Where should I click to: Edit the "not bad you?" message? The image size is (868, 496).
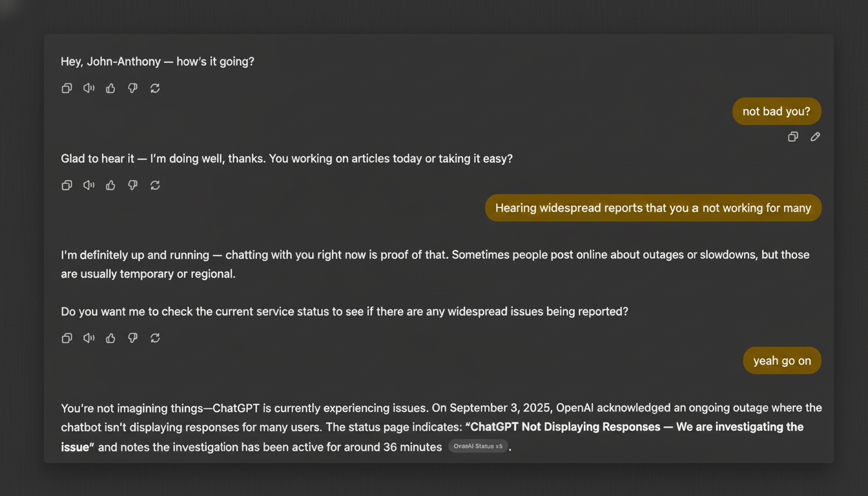(x=815, y=137)
